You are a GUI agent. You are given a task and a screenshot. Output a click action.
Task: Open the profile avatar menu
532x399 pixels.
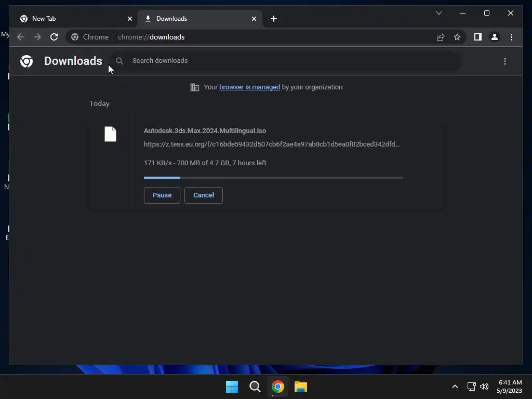(495, 37)
